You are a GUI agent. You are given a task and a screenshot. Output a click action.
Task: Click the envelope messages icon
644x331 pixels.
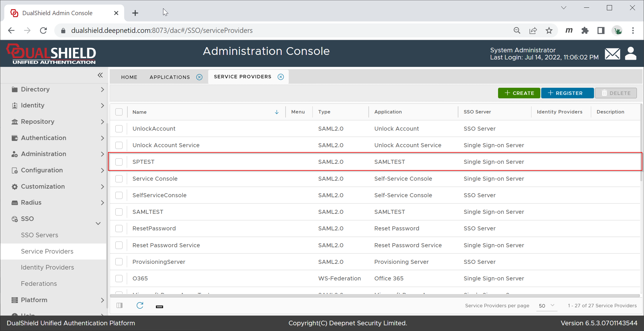pos(612,54)
